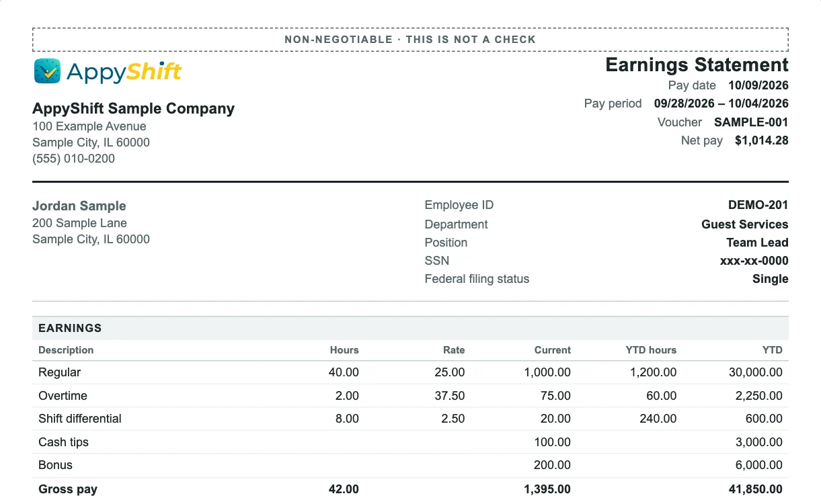The height and width of the screenshot is (504, 821).
Task: Click the 'Department' label
Action: 457,224
